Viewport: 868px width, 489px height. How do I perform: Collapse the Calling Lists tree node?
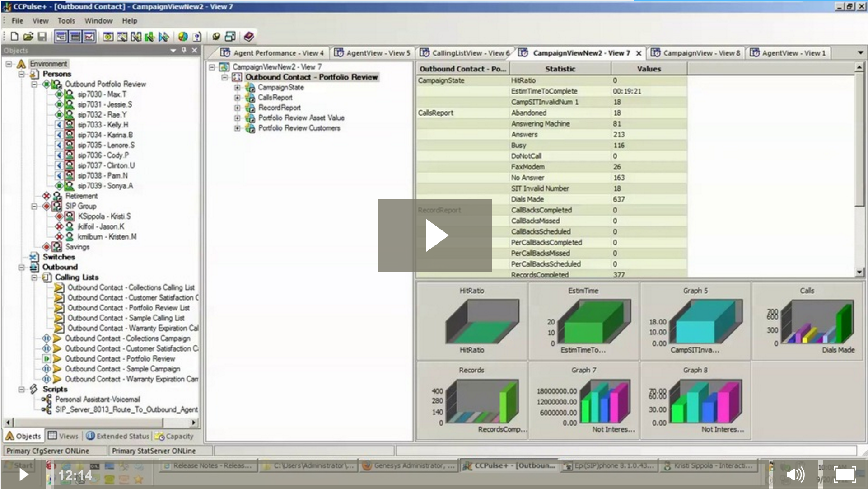(x=34, y=277)
